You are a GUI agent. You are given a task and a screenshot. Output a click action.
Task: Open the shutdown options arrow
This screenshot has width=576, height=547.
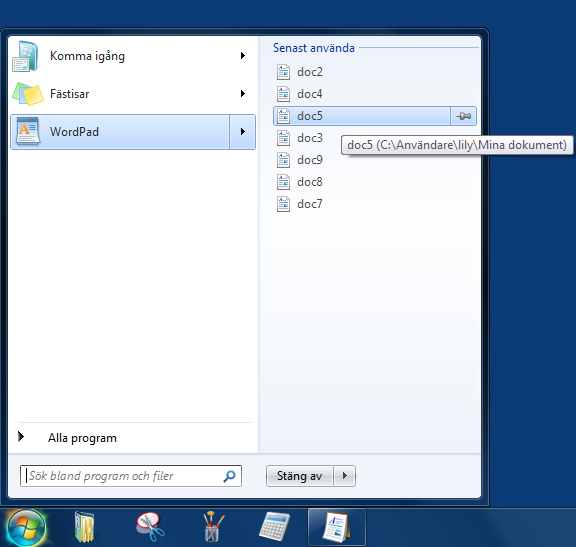(x=345, y=476)
